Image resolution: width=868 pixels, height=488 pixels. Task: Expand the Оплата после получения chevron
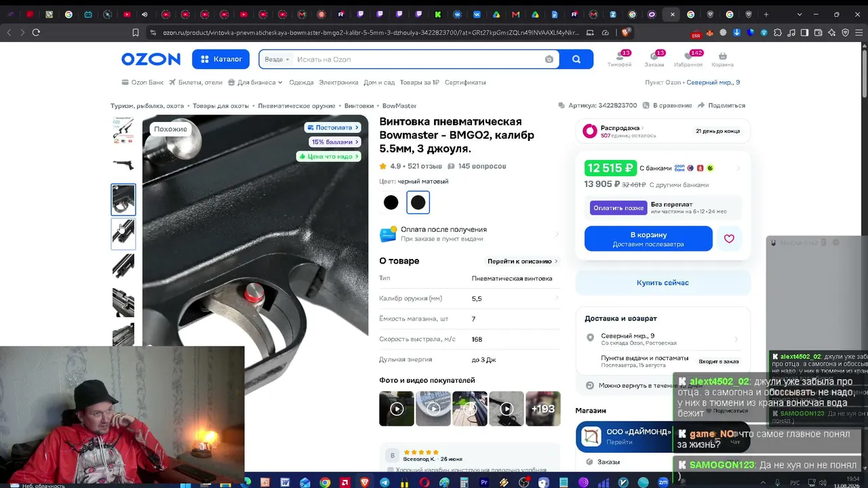click(557, 234)
